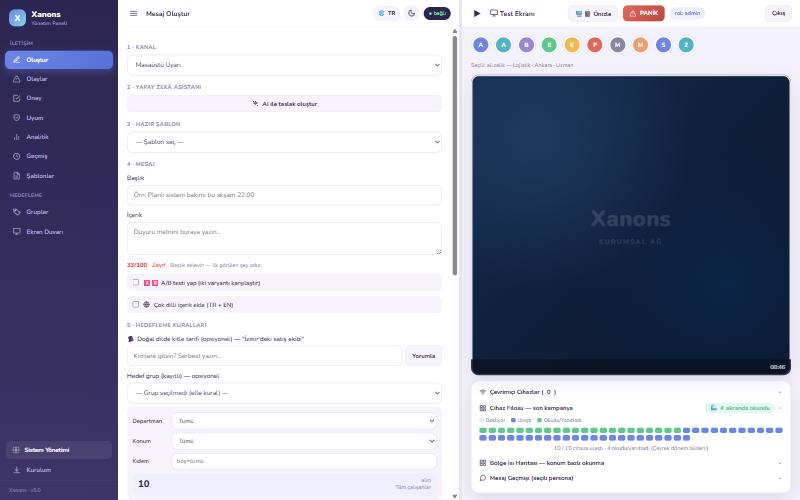Open the Uyum section

tap(59, 118)
